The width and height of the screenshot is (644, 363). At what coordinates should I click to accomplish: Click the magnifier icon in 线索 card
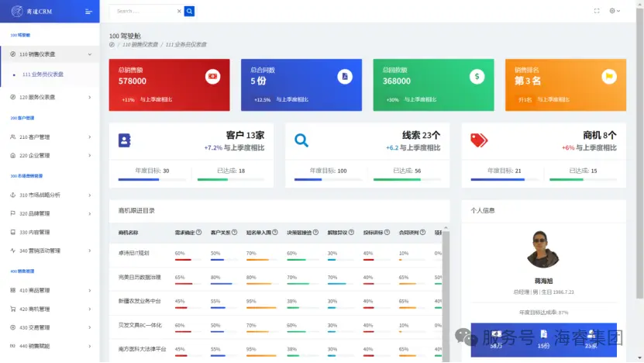coord(301,140)
